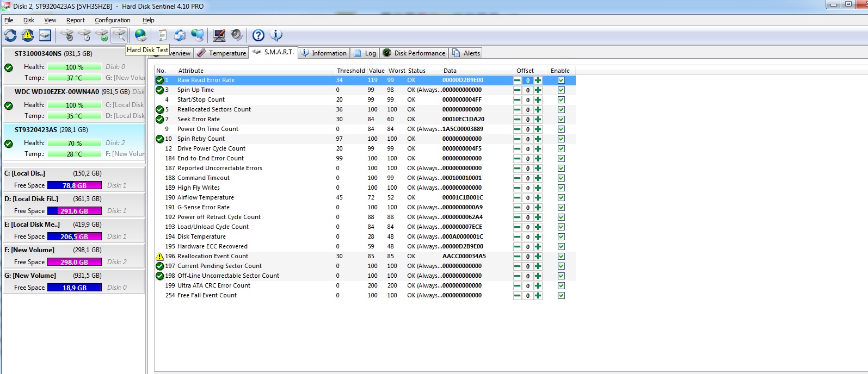The height and width of the screenshot is (374, 868).
Task: Open the Report menu
Action: 76,20
